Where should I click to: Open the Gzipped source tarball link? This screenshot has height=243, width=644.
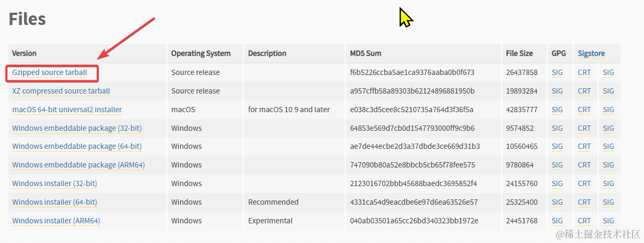[49, 72]
